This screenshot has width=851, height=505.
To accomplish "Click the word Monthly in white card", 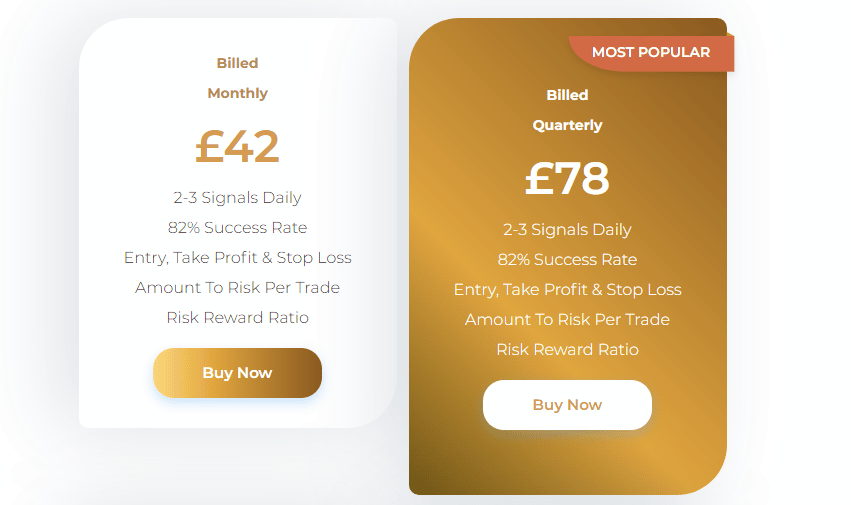I will pyautogui.click(x=237, y=93).
